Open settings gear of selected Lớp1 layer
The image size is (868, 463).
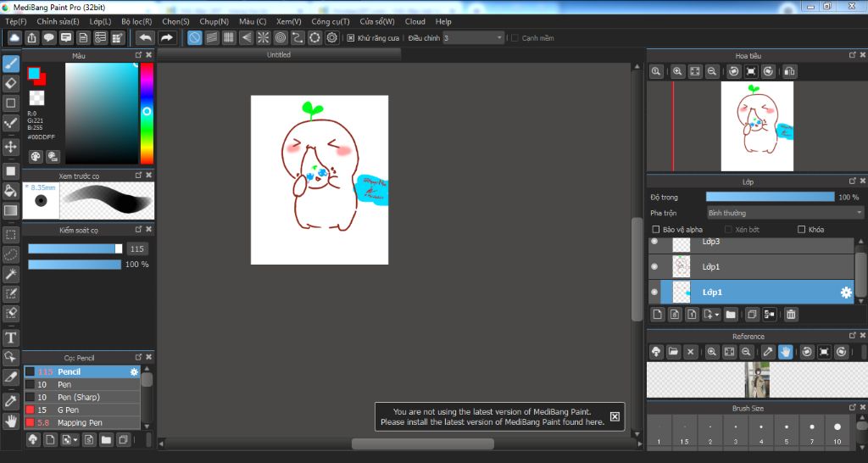(846, 293)
